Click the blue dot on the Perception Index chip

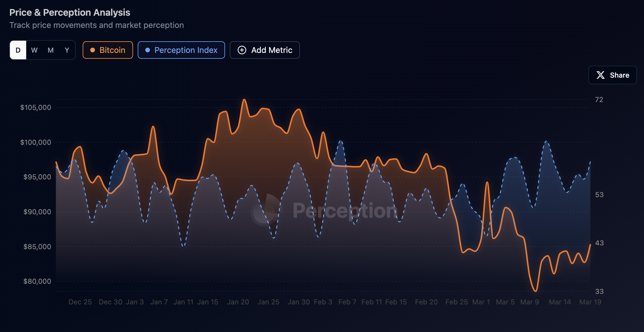[148, 50]
